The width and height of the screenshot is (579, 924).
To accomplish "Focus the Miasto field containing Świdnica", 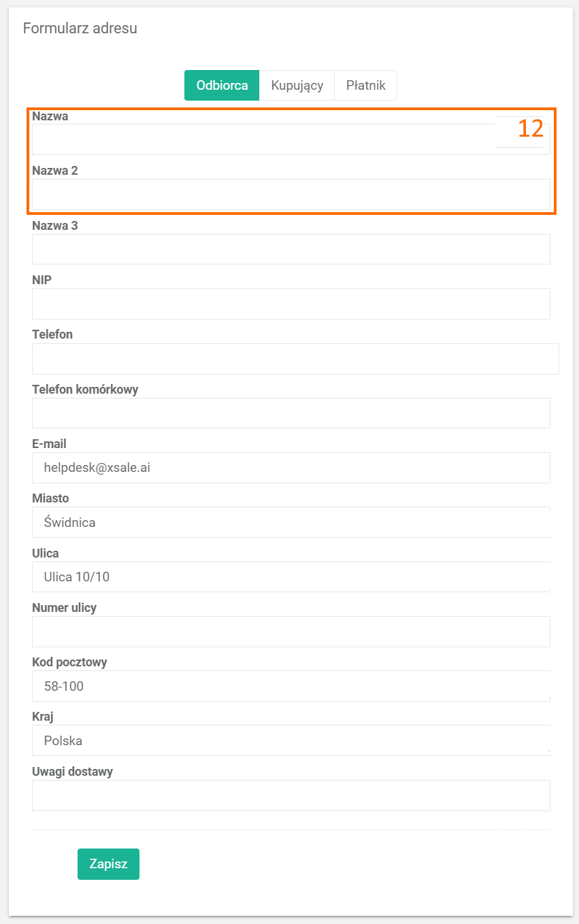I will (291, 522).
